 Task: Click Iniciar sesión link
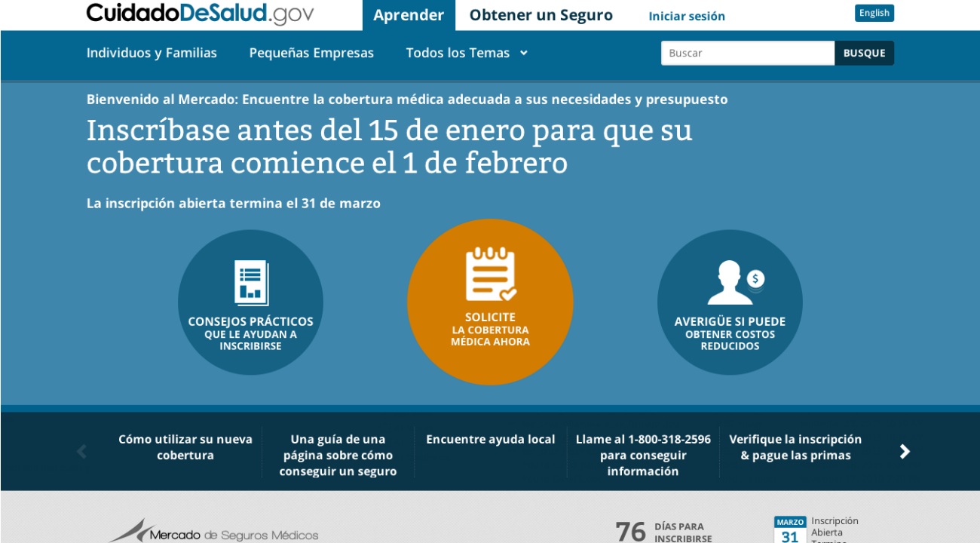(687, 16)
